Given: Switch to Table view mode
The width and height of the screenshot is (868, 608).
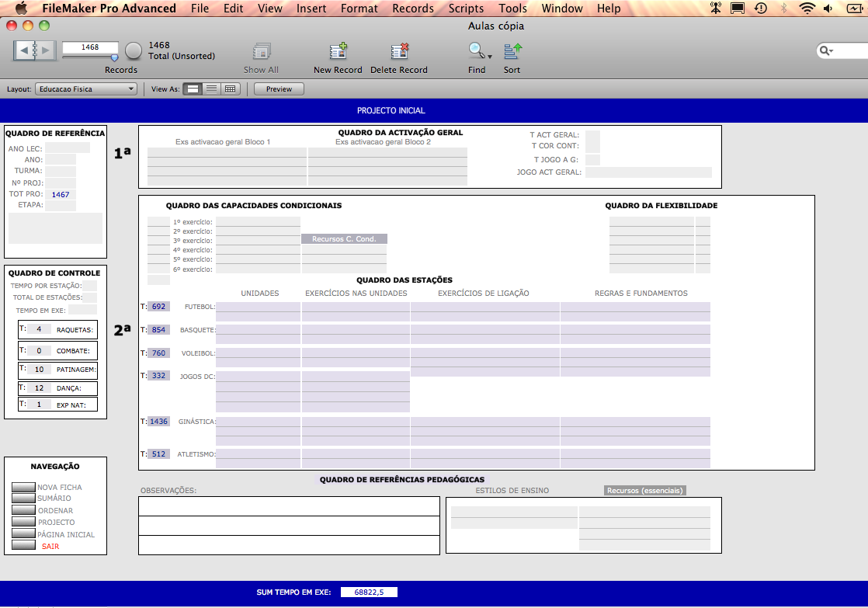Looking at the screenshot, I should click(x=230, y=89).
